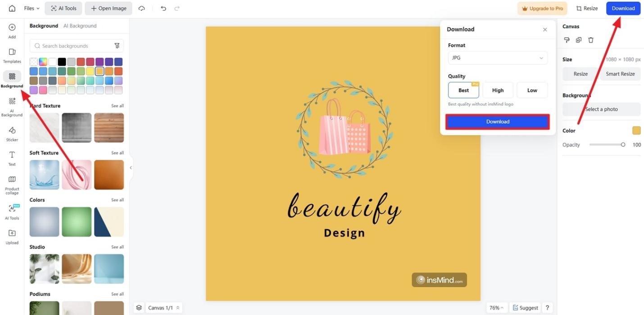Click the Smart Resize button

pos(620,74)
